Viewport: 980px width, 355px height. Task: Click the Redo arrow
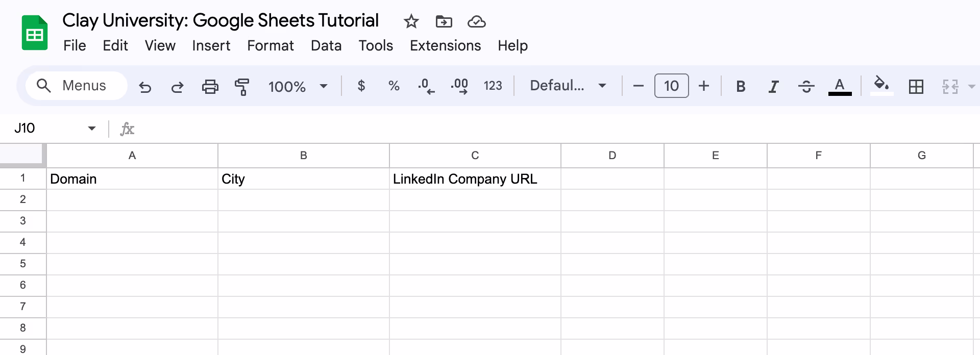(177, 86)
